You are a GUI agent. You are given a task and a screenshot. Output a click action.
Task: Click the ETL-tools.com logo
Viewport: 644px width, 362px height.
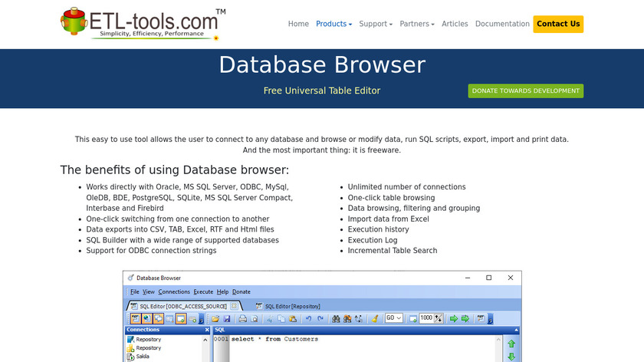click(143, 24)
